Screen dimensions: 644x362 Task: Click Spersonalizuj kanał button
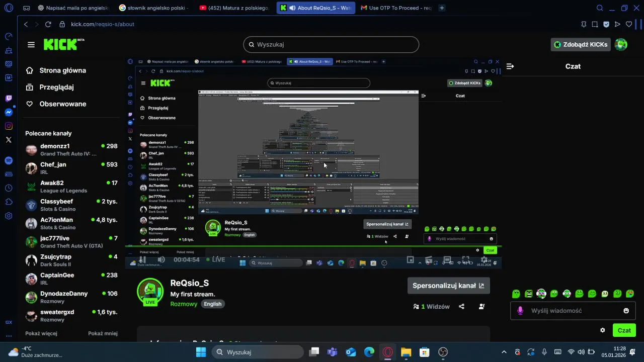(x=449, y=286)
